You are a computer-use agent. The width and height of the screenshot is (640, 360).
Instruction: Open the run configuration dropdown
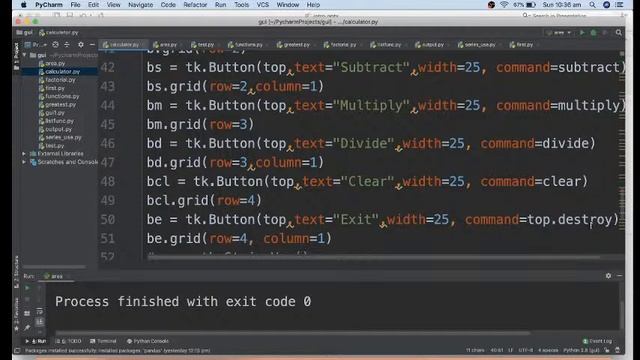point(559,33)
